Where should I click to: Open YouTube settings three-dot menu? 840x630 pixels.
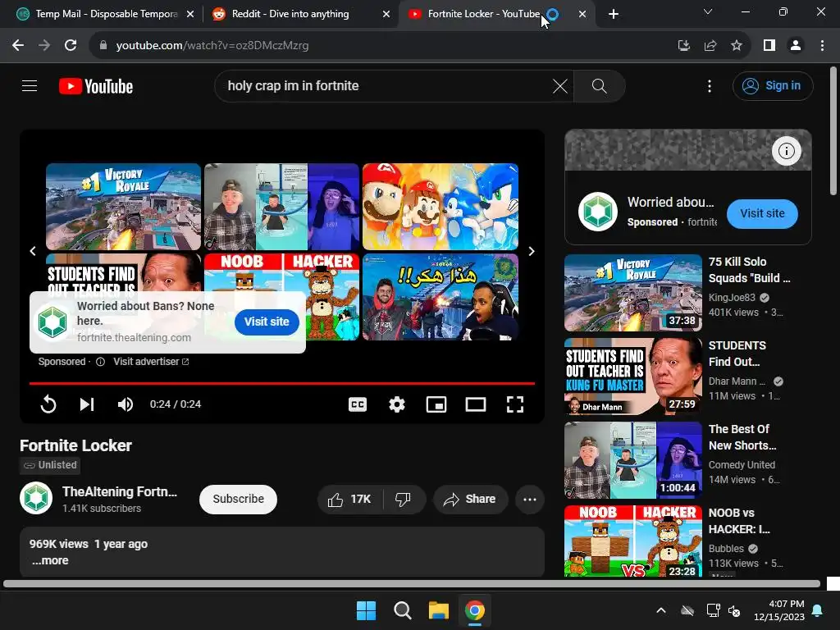pos(710,85)
